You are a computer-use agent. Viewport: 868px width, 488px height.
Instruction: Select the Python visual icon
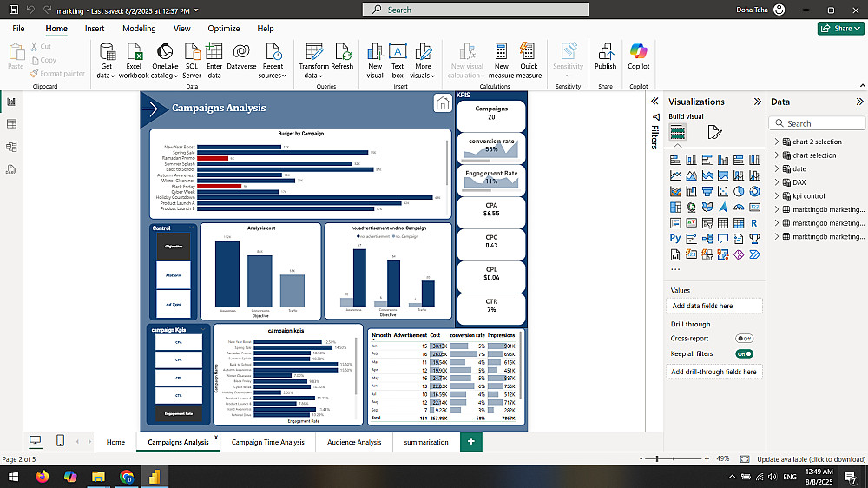click(x=674, y=239)
